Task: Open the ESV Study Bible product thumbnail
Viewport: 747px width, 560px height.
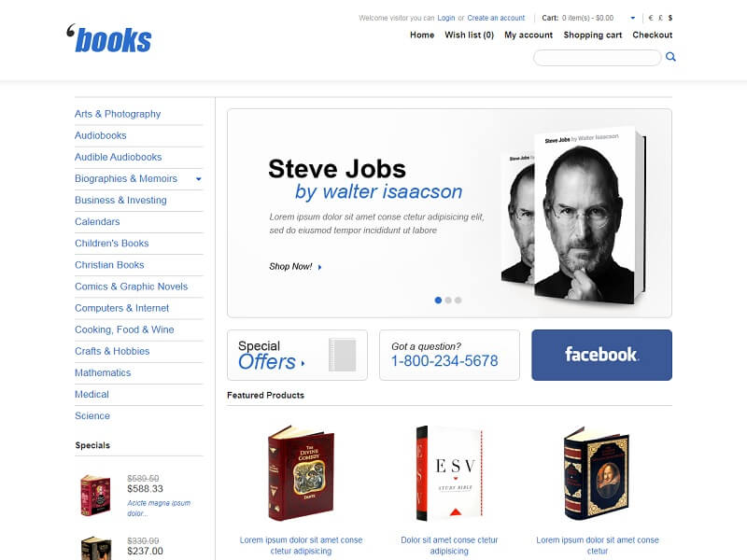Action: pos(450,473)
